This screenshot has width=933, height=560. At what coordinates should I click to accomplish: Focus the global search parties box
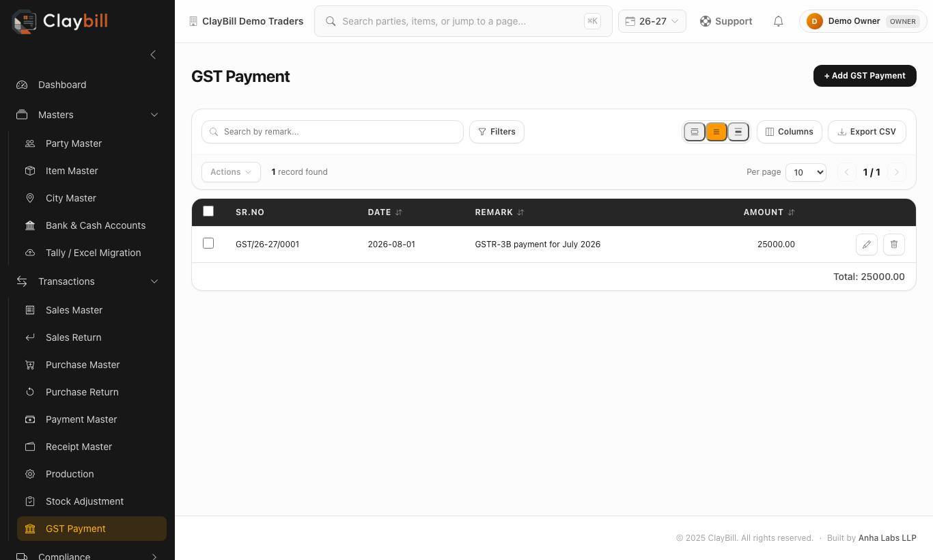463,21
